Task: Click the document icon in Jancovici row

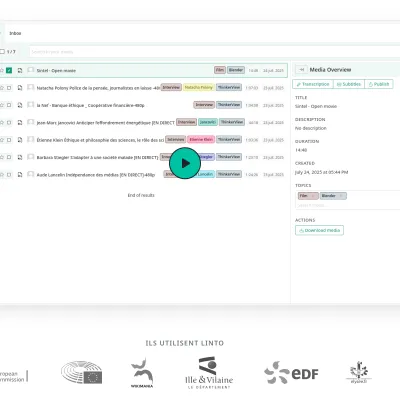Action: coord(20,122)
